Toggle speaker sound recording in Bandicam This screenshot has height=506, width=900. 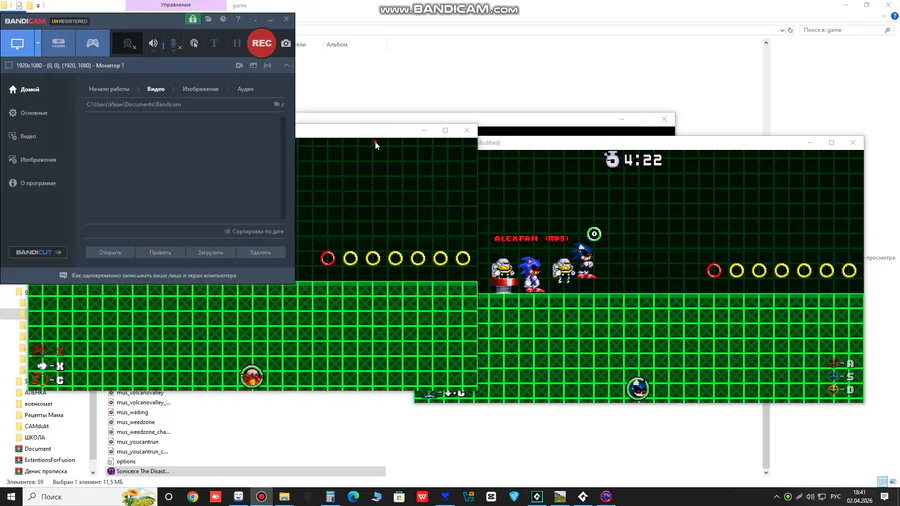[153, 44]
